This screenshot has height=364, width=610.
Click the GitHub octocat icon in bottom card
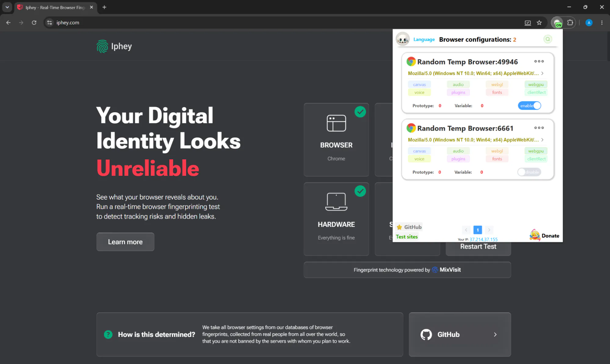(426, 334)
